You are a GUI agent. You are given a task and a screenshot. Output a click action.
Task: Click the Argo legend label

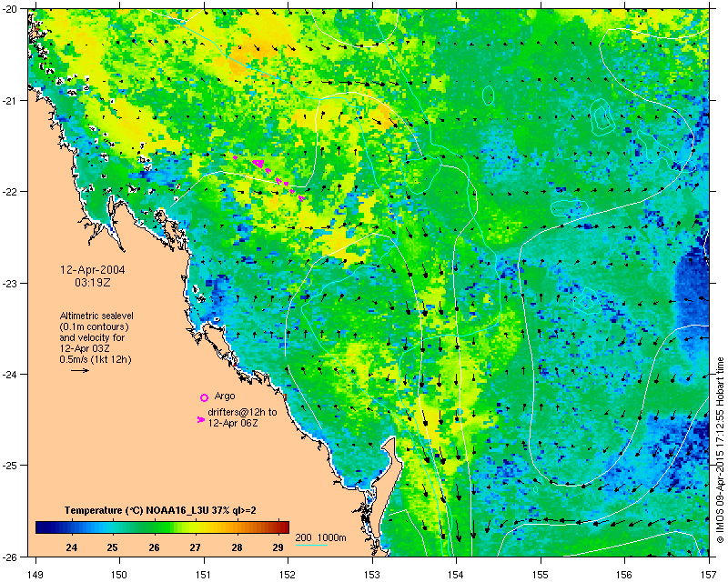pos(225,396)
